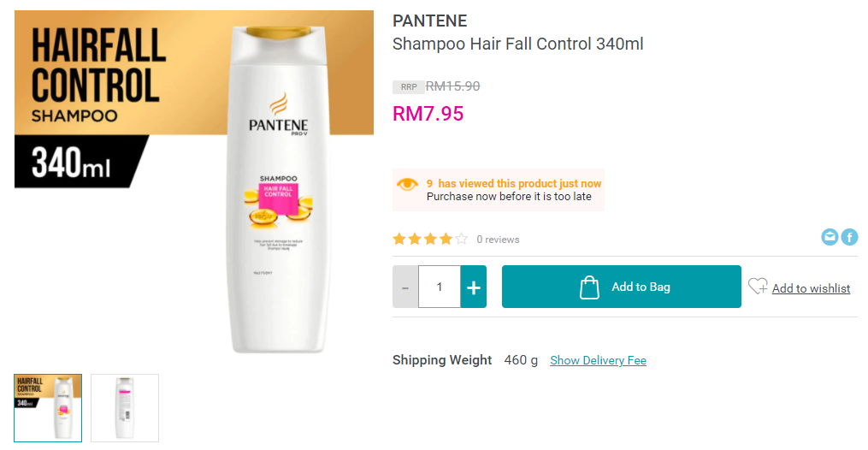Click the shopping bag icon in button
The height and width of the screenshot is (450, 868).
click(x=589, y=287)
